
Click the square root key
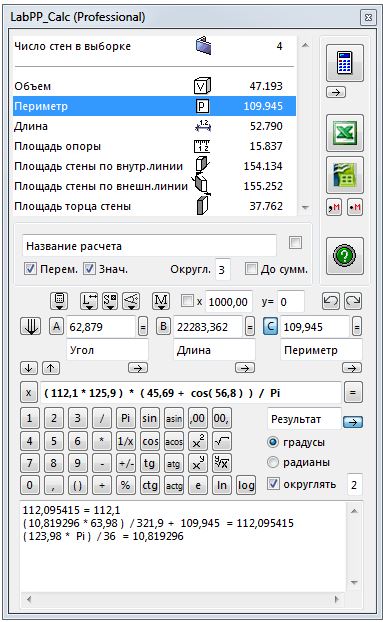(x=222, y=441)
